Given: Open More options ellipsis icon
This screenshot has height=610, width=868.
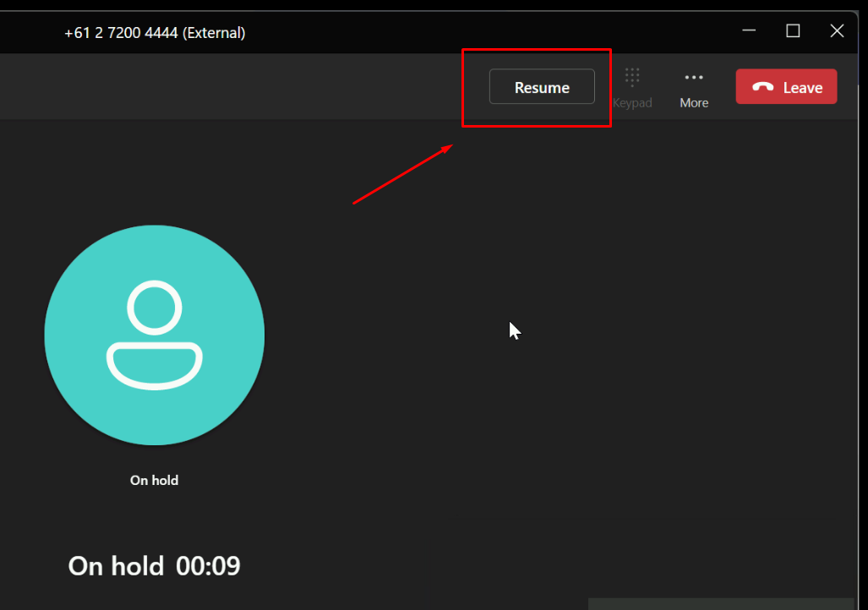Looking at the screenshot, I should point(694,78).
